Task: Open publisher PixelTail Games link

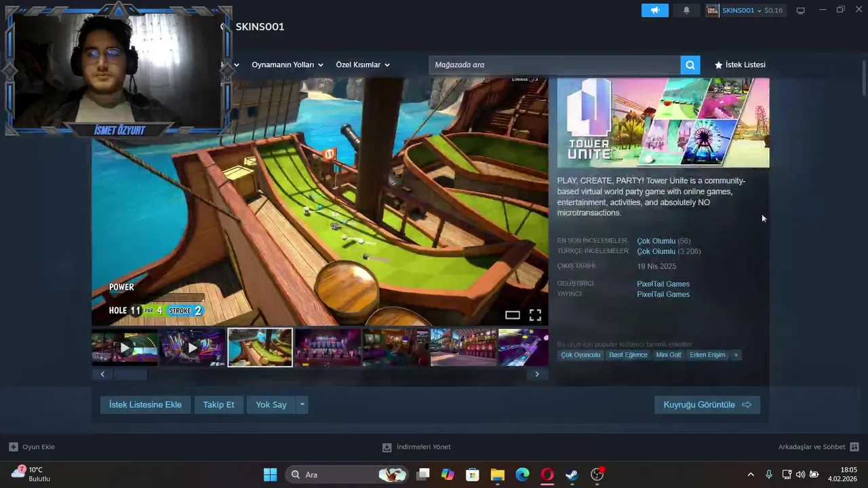Action: click(x=663, y=294)
